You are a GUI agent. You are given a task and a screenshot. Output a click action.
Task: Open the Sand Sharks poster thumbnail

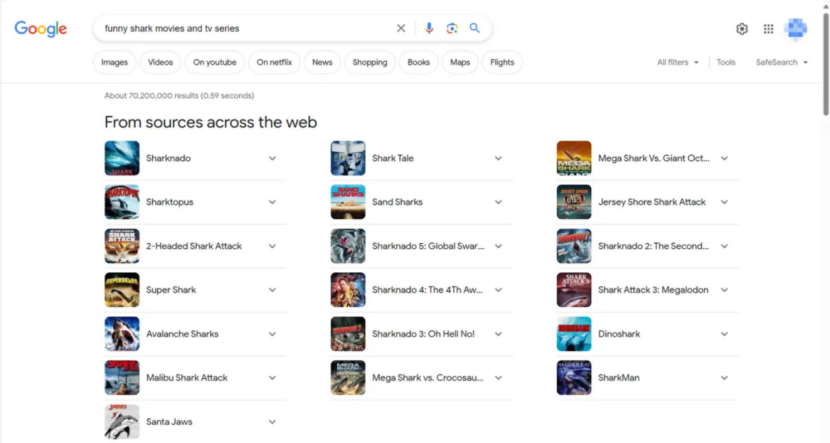click(348, 202)
